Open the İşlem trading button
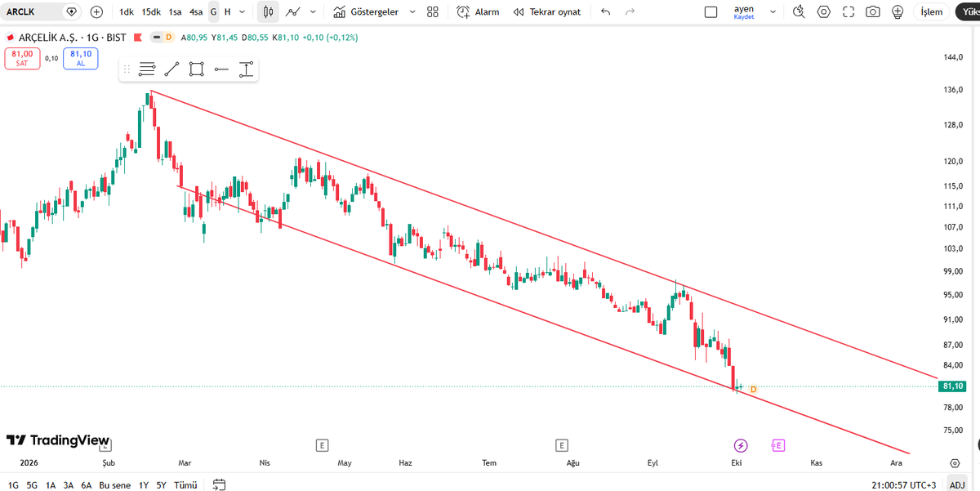Image resolution: width=980 pixels, height=491 pixels. point(931,12)
